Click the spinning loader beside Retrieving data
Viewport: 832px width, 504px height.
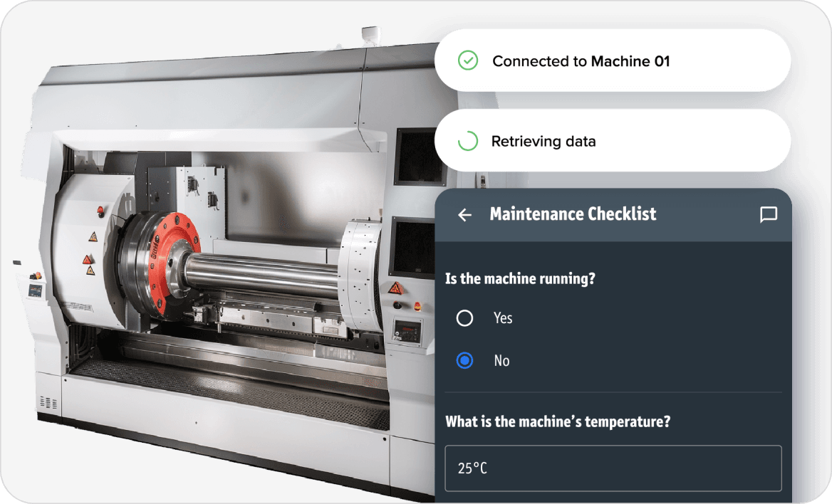pos(467,140)
